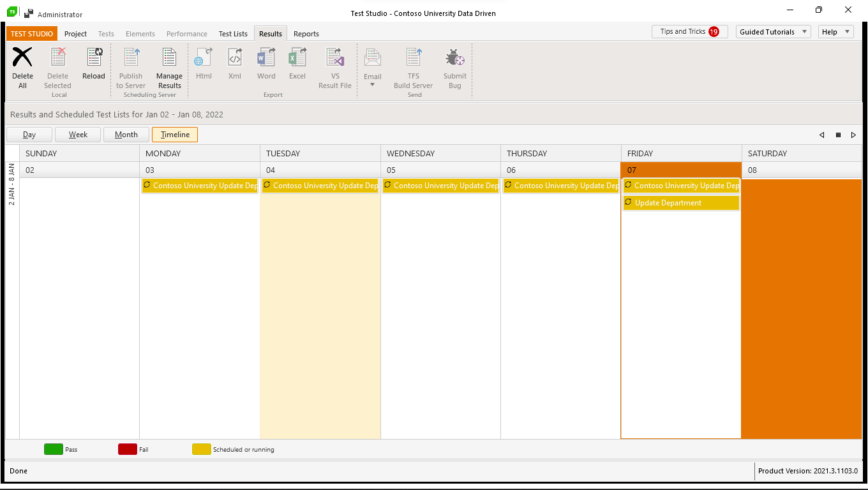This screenshot has width=868, height=490.
Task: Click the Done status text
Action: click(x=19, y=471)
